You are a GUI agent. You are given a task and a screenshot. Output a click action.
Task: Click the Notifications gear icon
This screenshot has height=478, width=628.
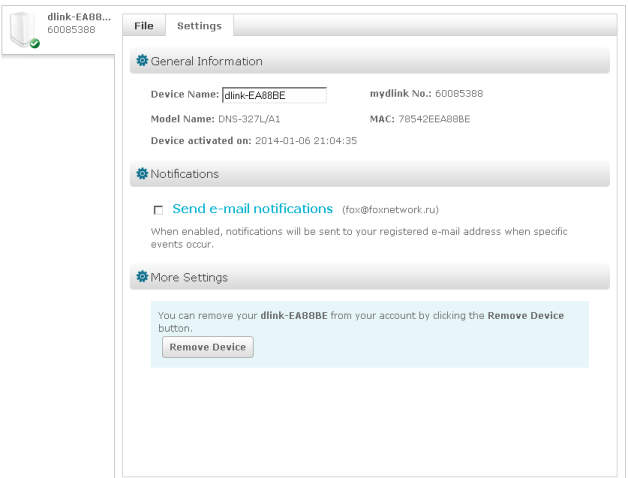[142, 173]
